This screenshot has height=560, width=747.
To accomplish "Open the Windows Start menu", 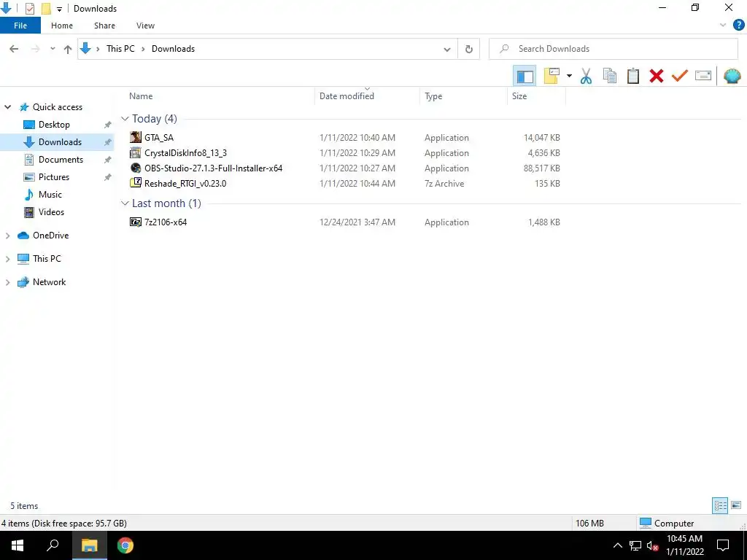I will 18,545.
